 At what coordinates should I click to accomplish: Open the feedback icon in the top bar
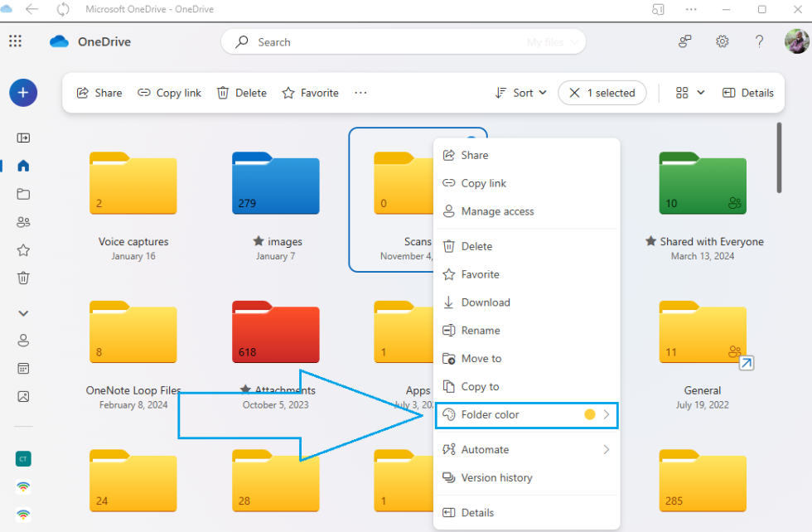click(x=684, y=41)
